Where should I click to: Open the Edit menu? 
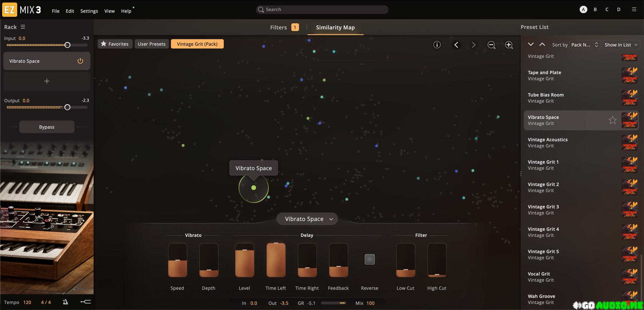coord(70,11)
